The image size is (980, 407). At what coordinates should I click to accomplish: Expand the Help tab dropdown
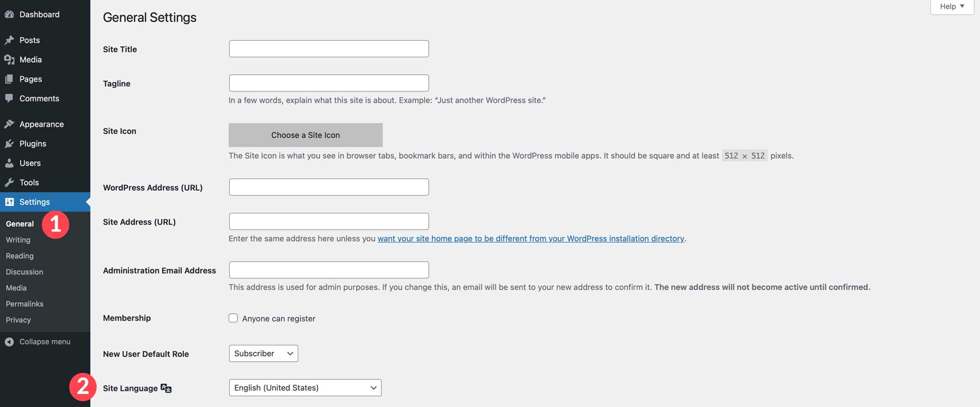[952, 7]
